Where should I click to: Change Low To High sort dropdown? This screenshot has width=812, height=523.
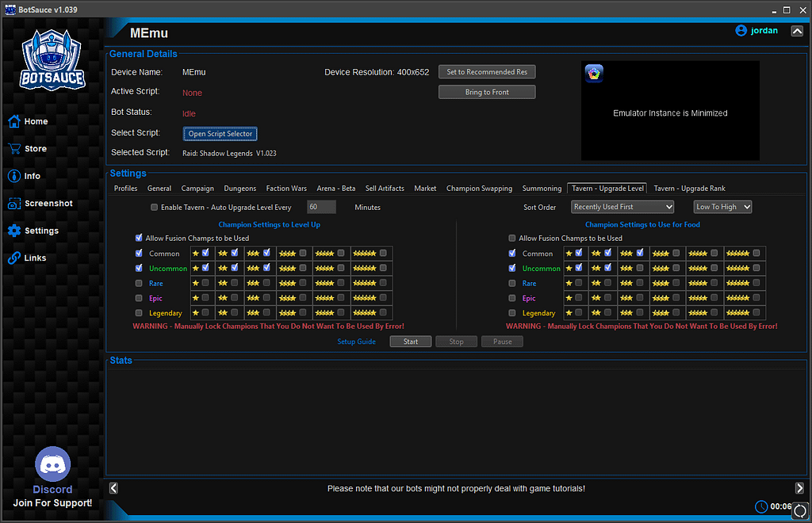coord(722,206)
